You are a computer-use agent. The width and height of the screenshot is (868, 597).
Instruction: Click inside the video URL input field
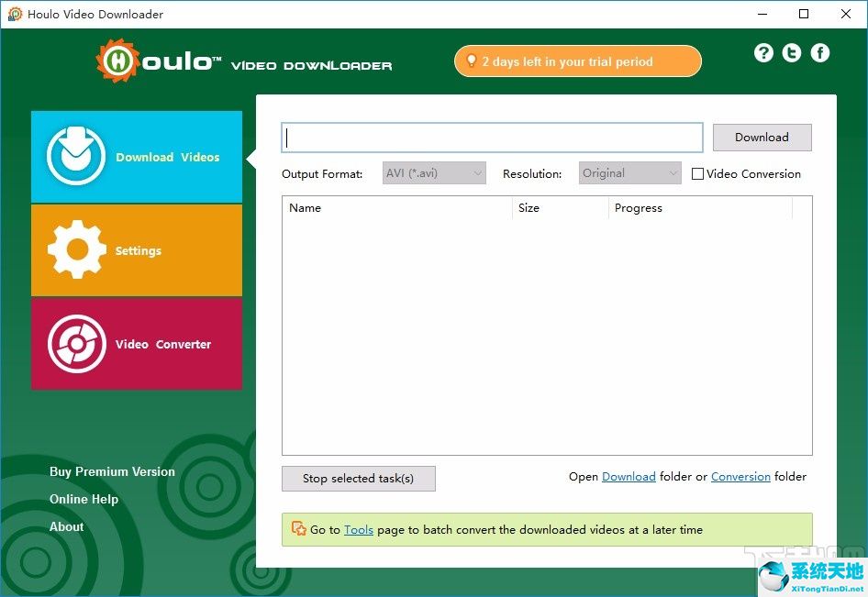click(x=493, y=138)
